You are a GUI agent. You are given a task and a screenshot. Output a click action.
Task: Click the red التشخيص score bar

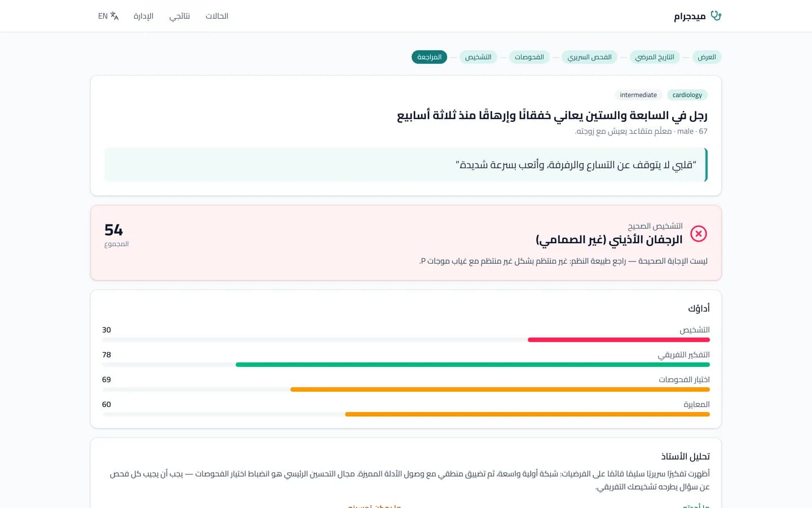pyautogui.click(x=619, y=340)
